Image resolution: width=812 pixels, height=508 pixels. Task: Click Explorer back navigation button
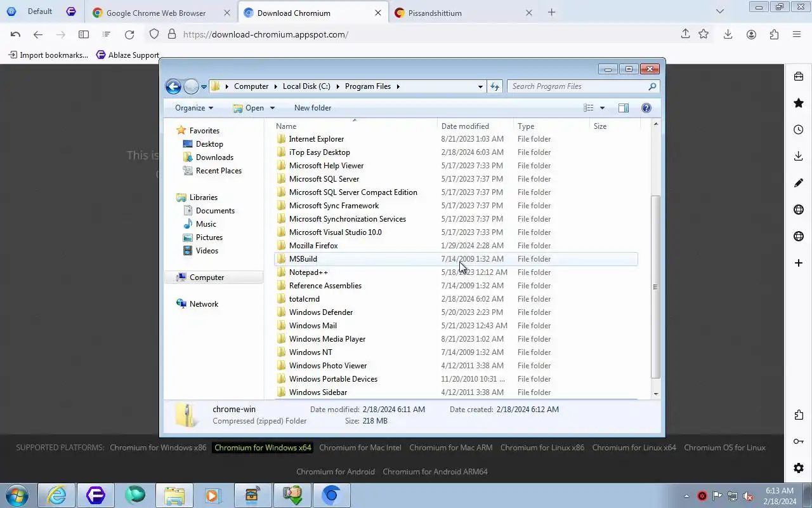(173, 86)
